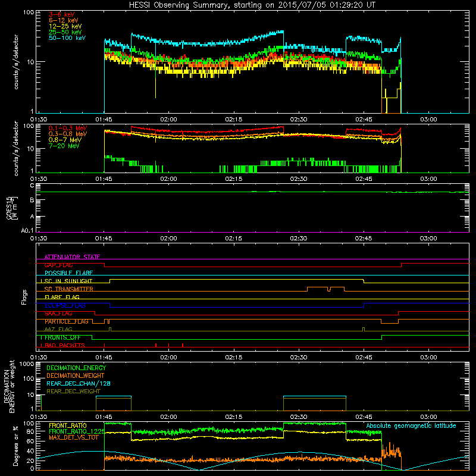Click the ECLIPSE_FLAG label
Screen dimensions: 476x476
pos(65,305)
